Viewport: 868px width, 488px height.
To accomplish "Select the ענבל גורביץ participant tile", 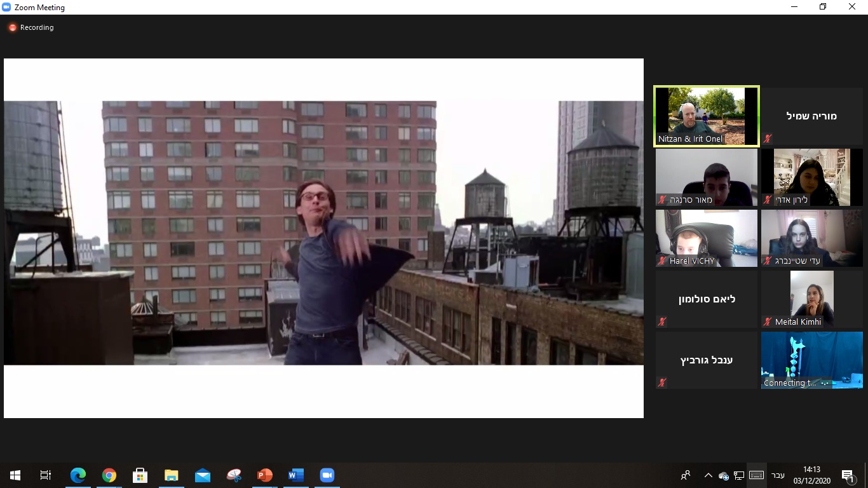I will (707, 360).
